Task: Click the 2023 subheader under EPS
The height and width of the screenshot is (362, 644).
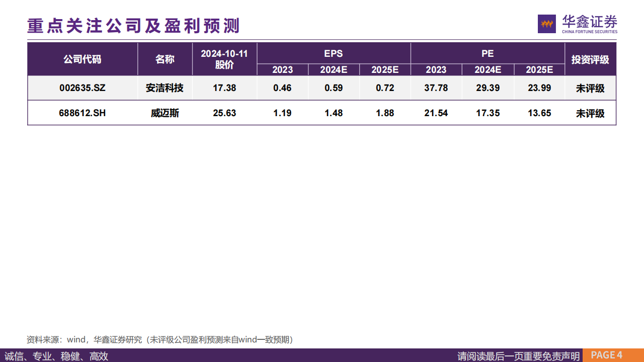Action: click(282, 70)
